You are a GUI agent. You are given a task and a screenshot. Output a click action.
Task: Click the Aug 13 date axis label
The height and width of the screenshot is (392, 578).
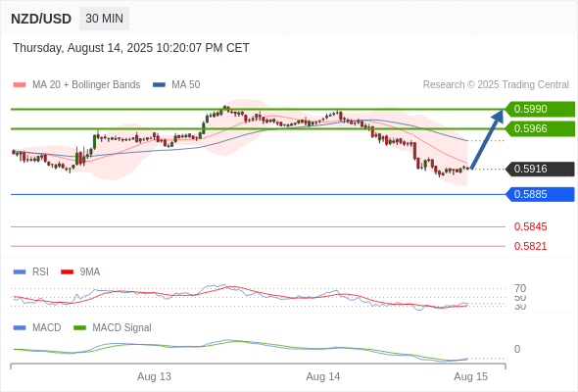154,377
